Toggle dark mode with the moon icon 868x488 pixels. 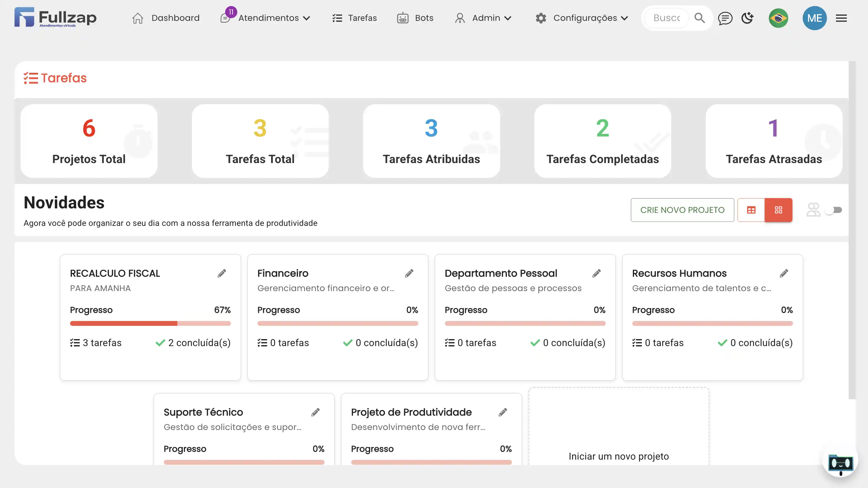click(x=747, y=18)
